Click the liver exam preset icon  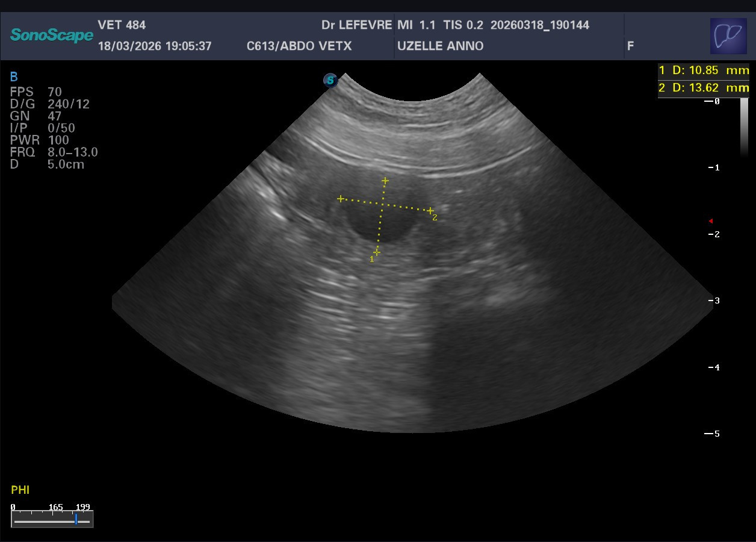click(728, 36)
